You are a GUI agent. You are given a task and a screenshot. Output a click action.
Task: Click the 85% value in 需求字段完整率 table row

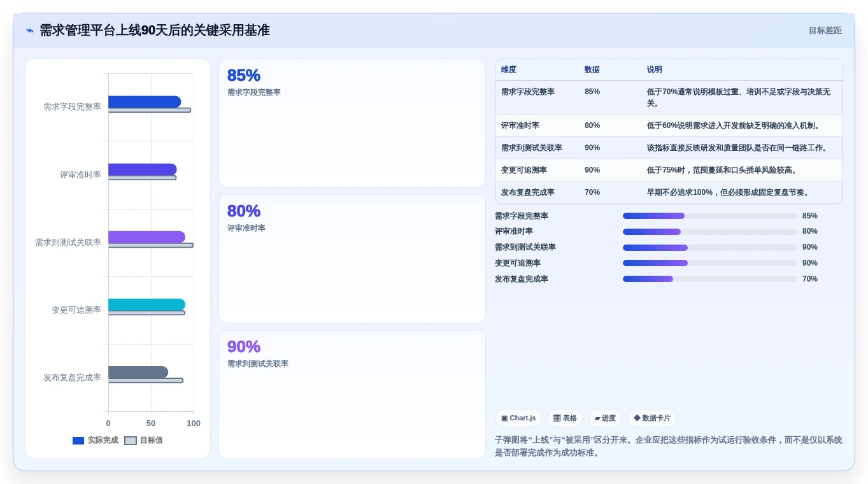592,92
